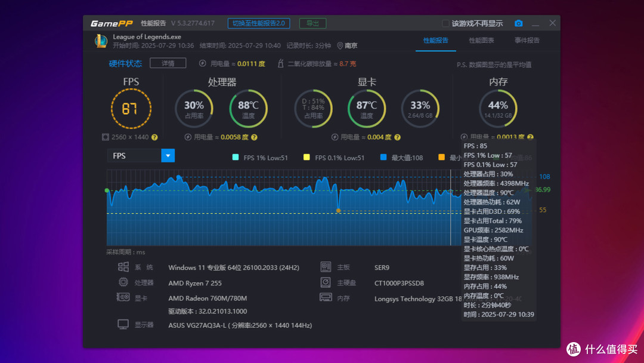Click the motherboard icon beside 主板

pyautogui.click(x=326, y=267)
